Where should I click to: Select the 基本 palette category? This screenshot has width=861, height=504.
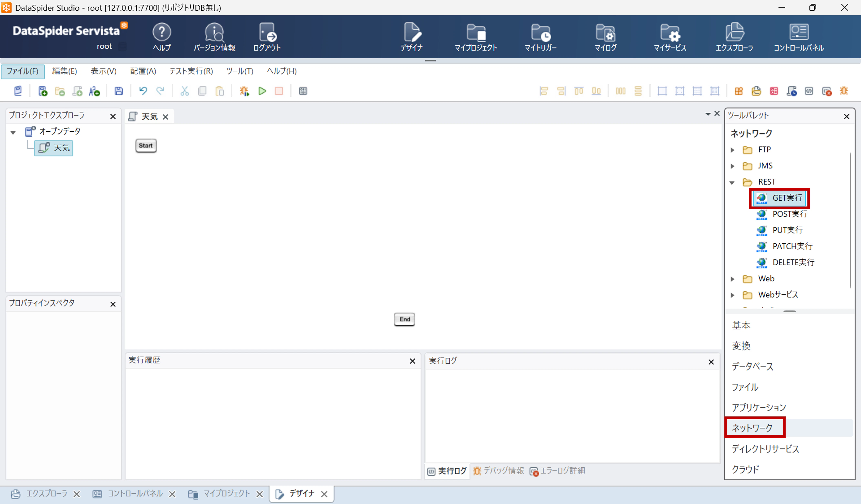pyautogui.click(x=741, y=326)
